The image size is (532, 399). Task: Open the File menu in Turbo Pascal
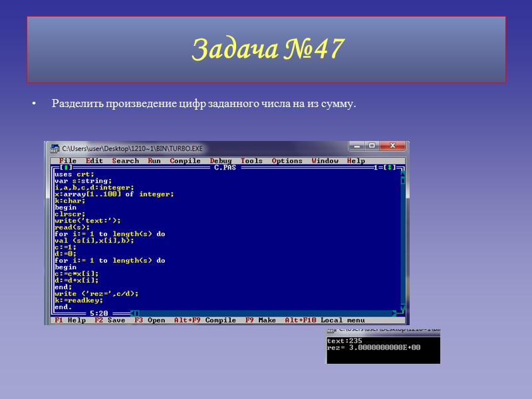click(x=68, y=161)
